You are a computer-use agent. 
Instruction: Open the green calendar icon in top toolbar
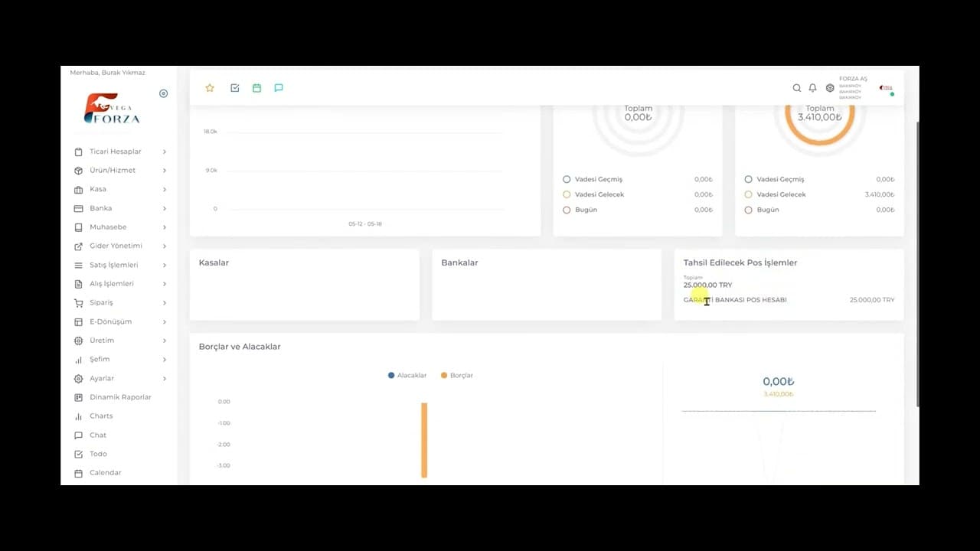[x=256, y=88]
